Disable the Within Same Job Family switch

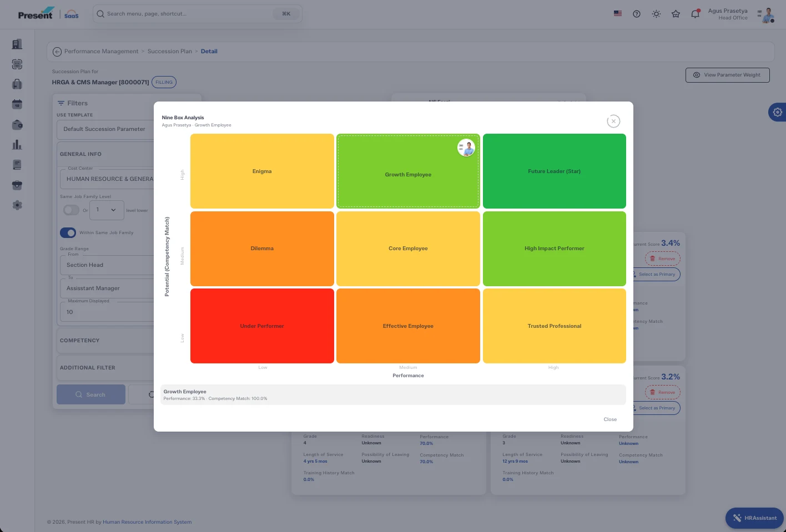[68, 232]
